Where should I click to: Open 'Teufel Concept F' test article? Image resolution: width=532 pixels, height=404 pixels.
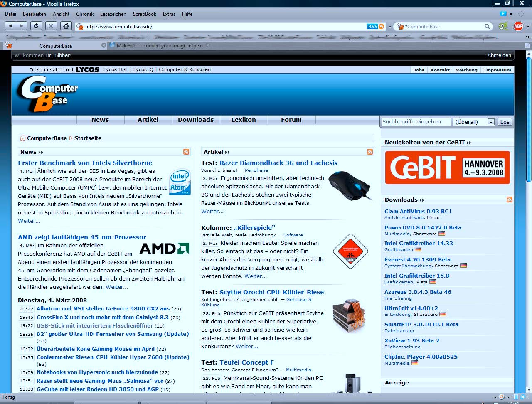tap(246, 362)
